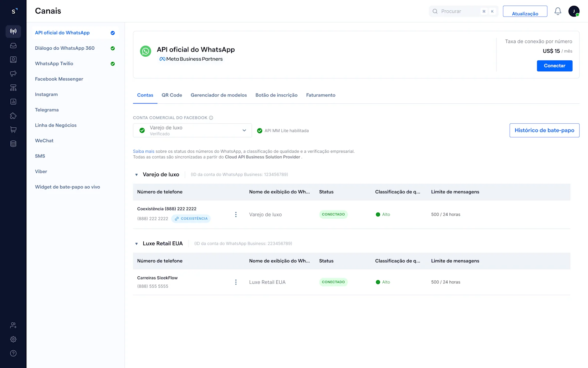The width and height of the screenshot is (588, 368).
Task: Click the Alto quality rating for Carreiras SleekFlow
Action: (x=383, y=282)
